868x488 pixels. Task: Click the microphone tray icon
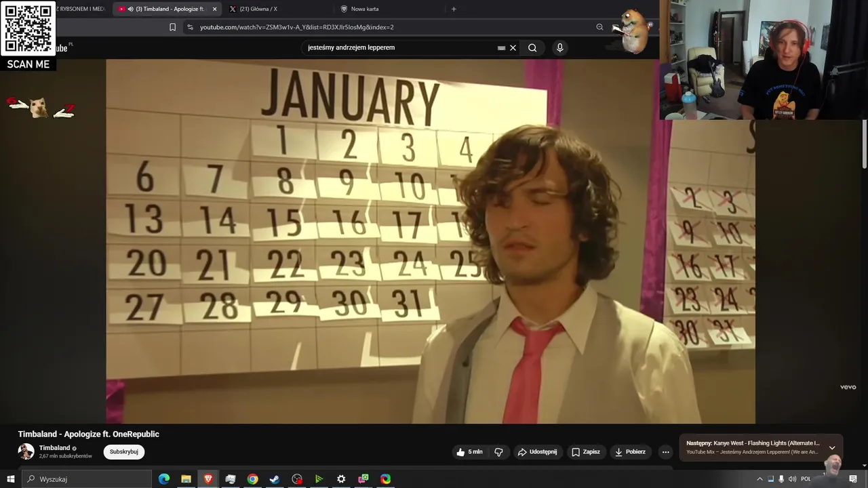click(781, 479)
